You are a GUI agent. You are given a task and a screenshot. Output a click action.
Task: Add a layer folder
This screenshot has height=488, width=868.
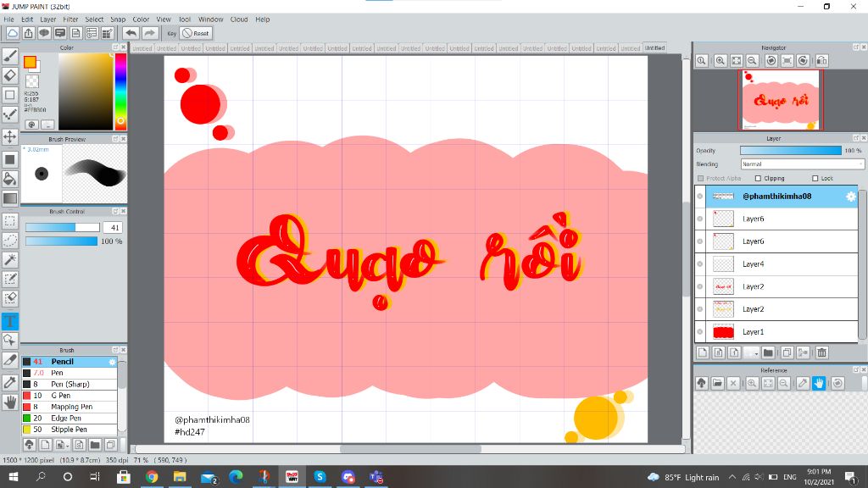pos(768,352)
